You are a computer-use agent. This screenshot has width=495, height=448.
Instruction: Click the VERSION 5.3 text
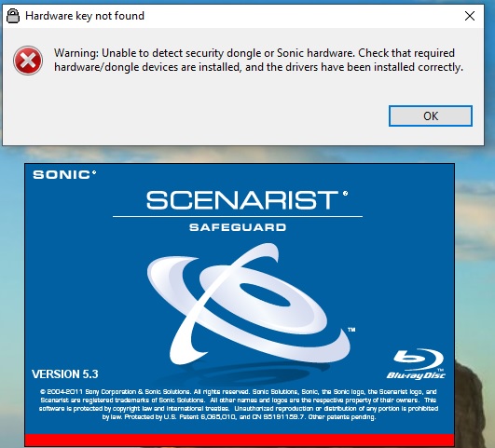65,374
